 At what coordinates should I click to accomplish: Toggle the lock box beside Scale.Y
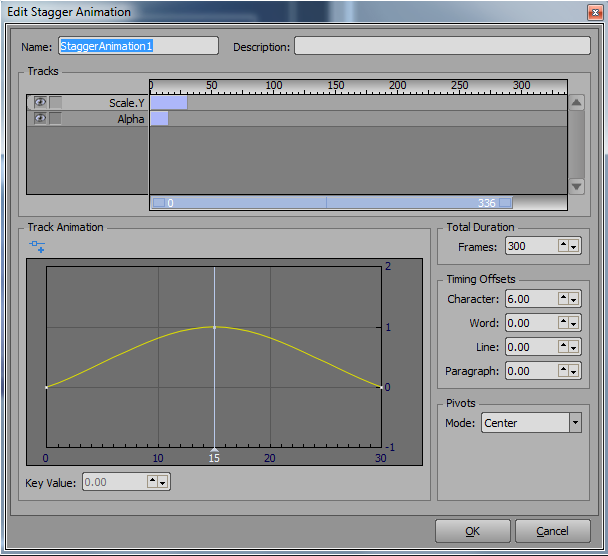56,102
